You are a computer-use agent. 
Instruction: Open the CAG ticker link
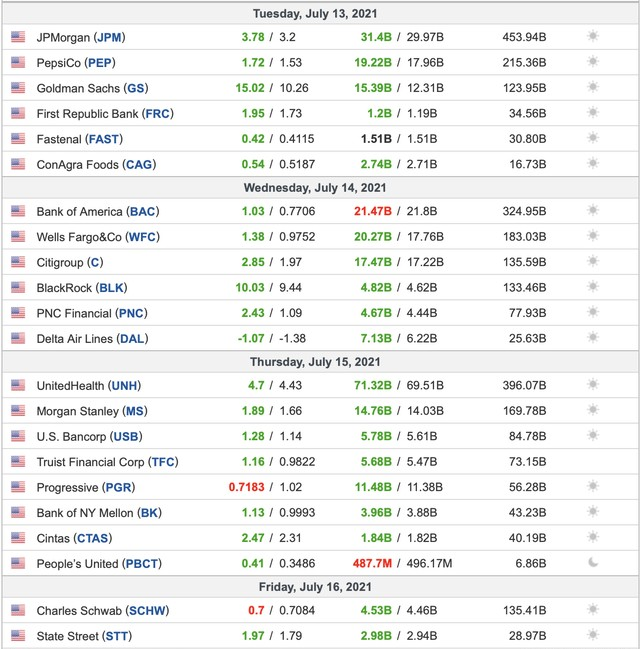coord(139,165)
